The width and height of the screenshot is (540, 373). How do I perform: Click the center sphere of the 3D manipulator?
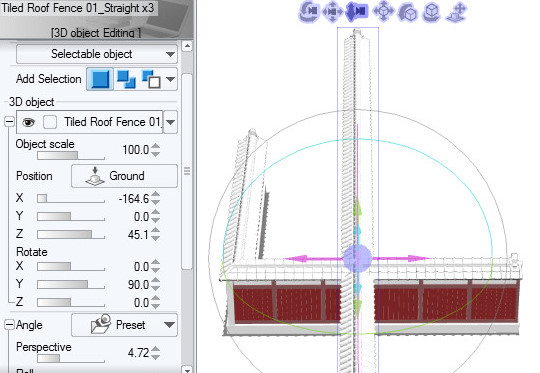pyautogui.click(x=357, y=258)
